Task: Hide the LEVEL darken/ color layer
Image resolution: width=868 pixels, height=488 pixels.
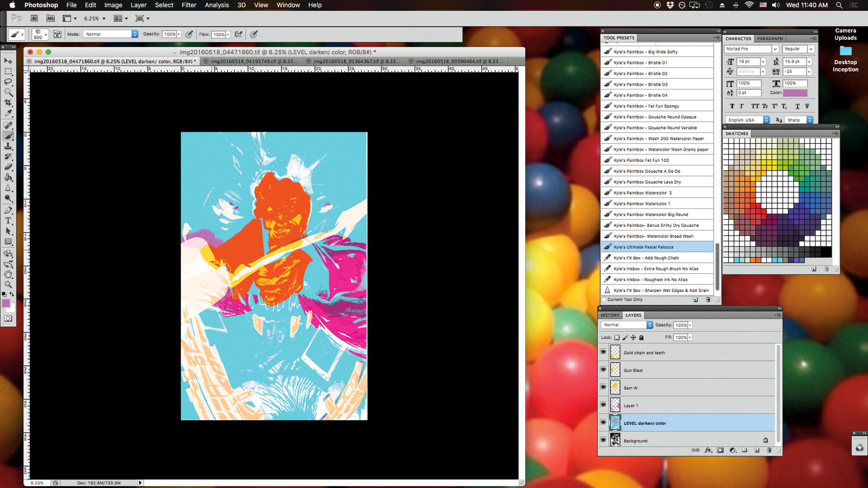Action: click(x=603, y=423)
